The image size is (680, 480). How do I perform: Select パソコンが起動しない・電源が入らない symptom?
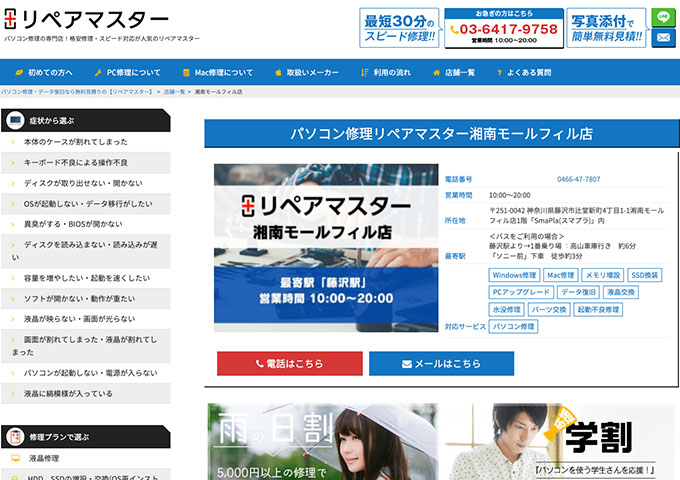[x=85, y=373]
